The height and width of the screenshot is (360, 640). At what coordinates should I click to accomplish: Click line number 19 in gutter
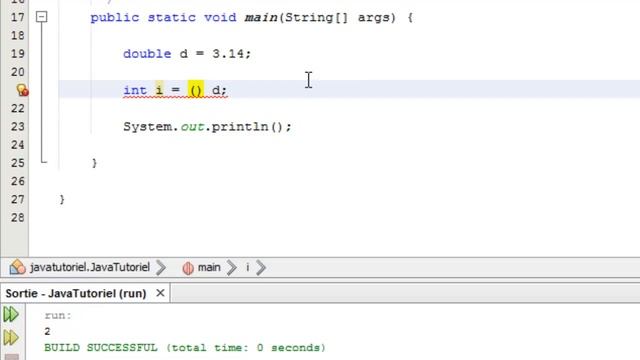click(18, 53)
